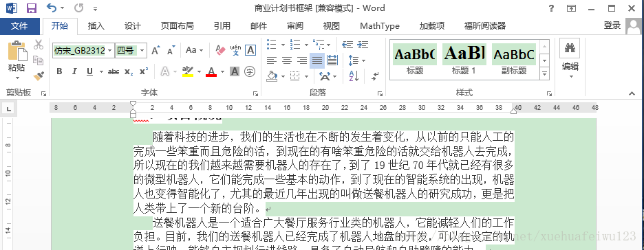Image resolution: width=644 pixels, height=250 pixels.
Task: Increase the paragraph indent
Action: click(x=362, y=44)
